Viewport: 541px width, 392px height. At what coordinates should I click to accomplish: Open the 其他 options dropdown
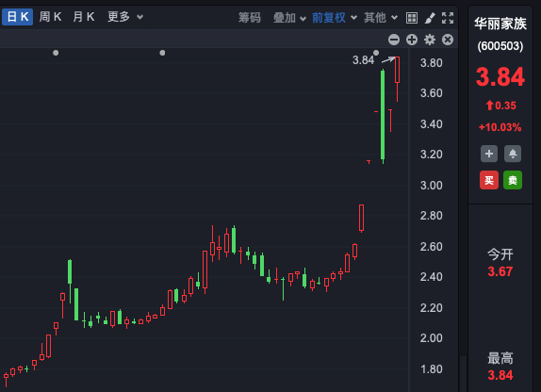pyautogui.click(x=381, y=18)
